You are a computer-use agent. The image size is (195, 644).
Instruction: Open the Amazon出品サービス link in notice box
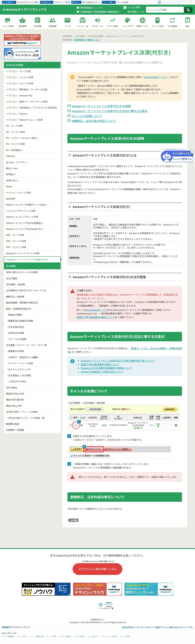155,77
